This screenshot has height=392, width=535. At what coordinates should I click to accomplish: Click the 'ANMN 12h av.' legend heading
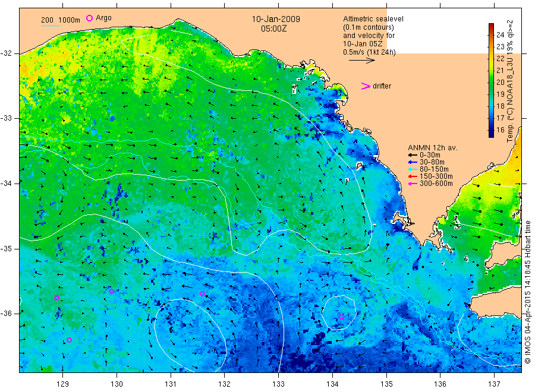pyautogui.click(x=433, y=148)
